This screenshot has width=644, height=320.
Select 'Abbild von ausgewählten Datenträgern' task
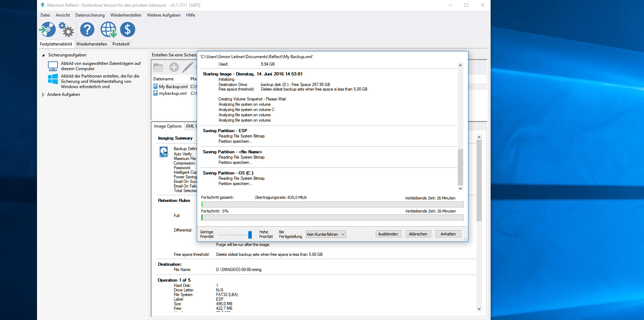(101, 66)
